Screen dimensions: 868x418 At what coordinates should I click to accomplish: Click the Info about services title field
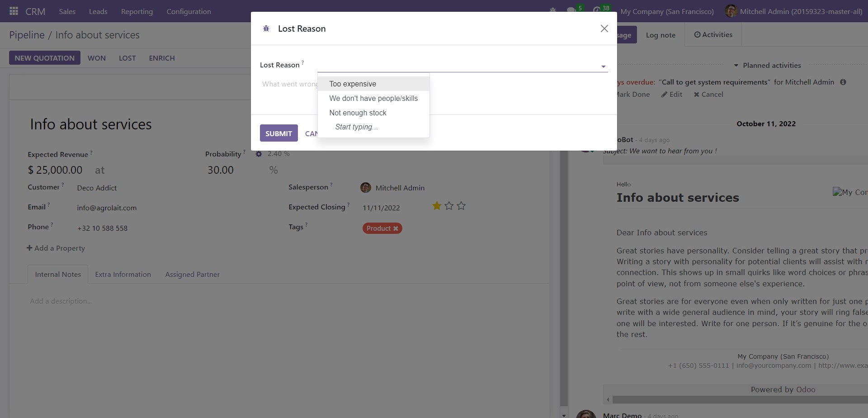[x=91, y=124]
